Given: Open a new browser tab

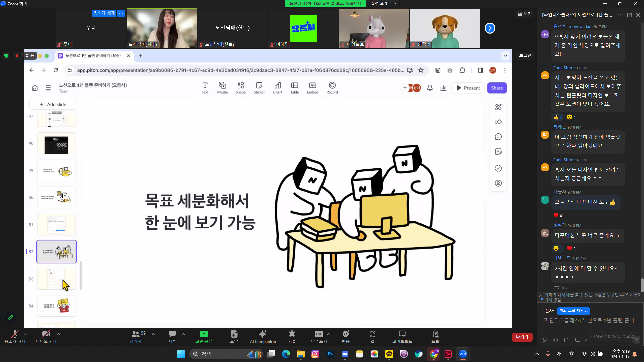Looking at the screenshot, I should click(x=141, y=56).
